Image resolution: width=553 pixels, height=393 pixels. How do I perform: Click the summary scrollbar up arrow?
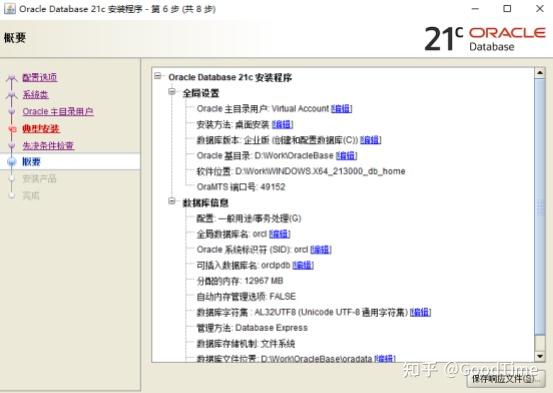tap(540, 73)
